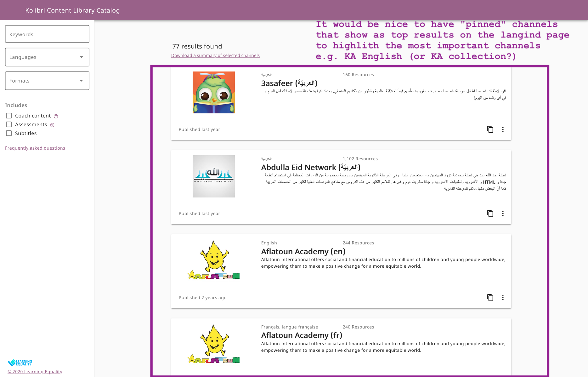The width and height of the screenshot is (588, 377).
Task: Focus the Keywords search field
Action: pyautogui.click(x=47, y=34)
